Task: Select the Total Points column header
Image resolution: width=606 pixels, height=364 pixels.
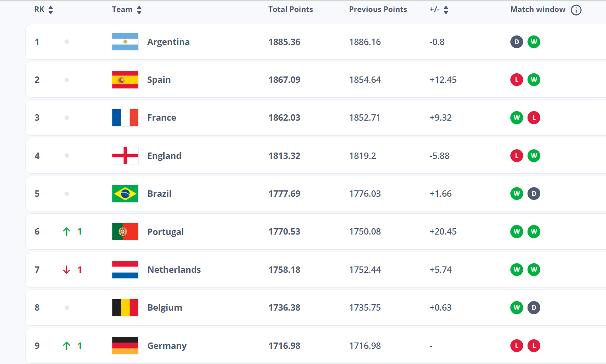Action: point(290,9)
